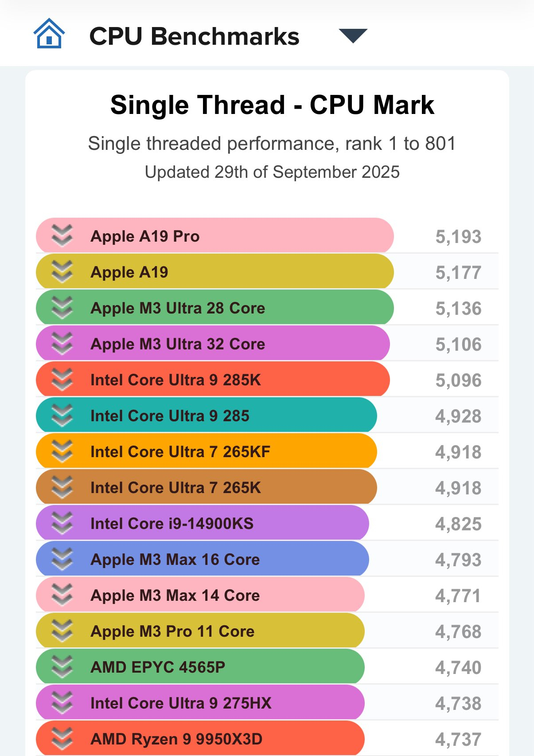Open Intel Core Ultra 9 275HX entry
The width and height of the screenshot is (534, 756).
click(x=181, y=703)
